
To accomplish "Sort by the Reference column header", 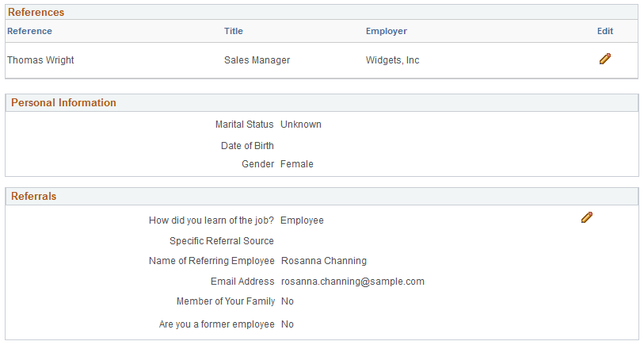I will [x=29, y=31].
